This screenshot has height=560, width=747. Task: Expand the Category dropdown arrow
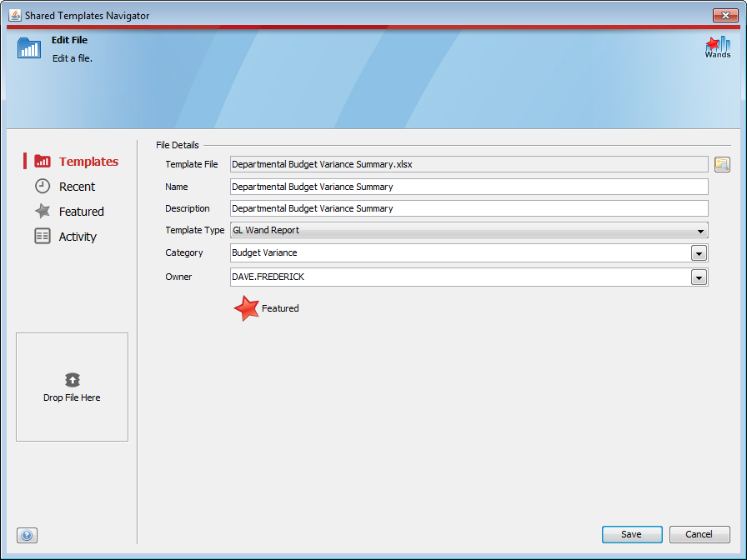tap(699, 253)
